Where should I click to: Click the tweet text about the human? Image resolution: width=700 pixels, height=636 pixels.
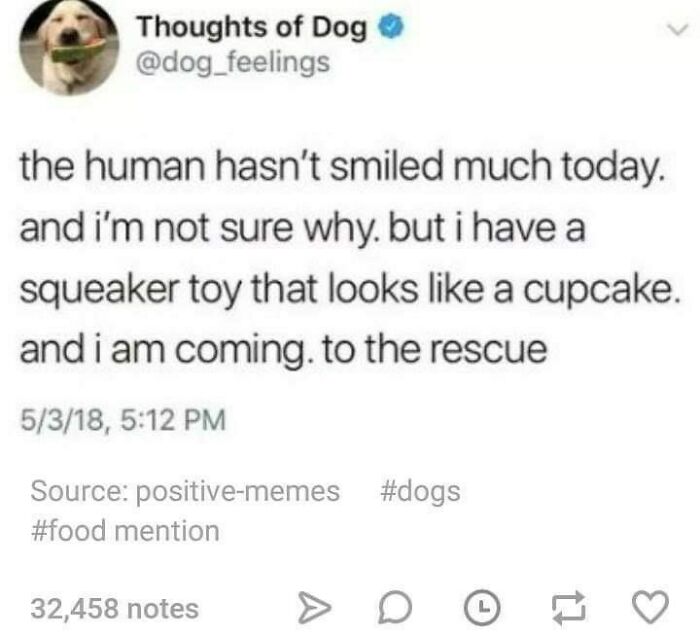(x=350, y=257)
